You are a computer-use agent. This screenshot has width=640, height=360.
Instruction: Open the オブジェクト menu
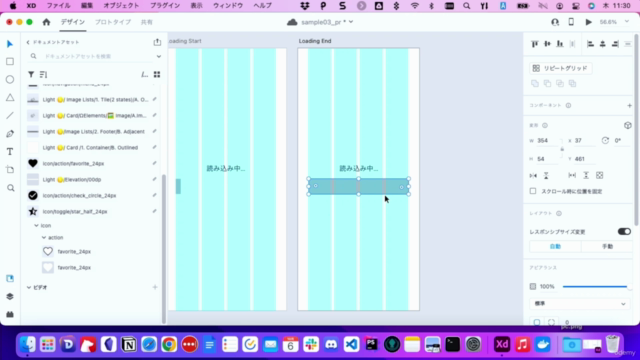121,6
